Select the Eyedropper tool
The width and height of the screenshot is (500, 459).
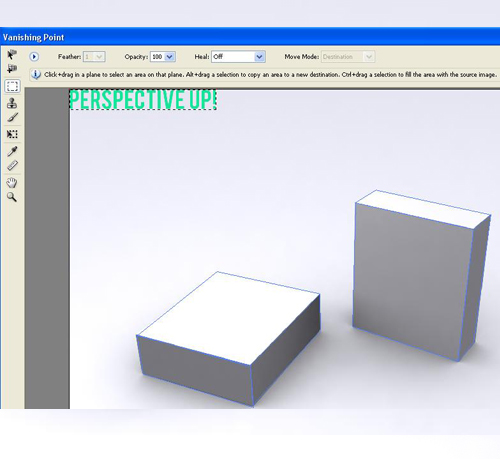point(12,151)
